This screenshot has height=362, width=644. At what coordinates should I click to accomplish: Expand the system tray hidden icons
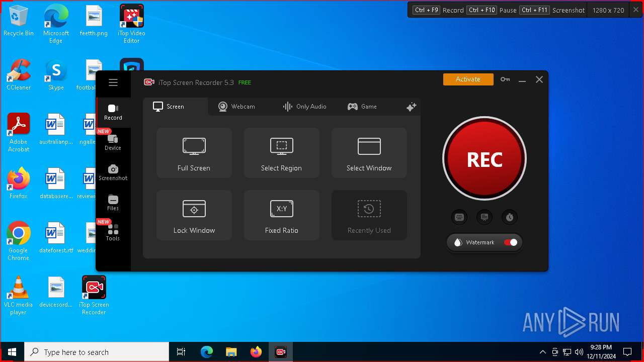click(542, 352)
